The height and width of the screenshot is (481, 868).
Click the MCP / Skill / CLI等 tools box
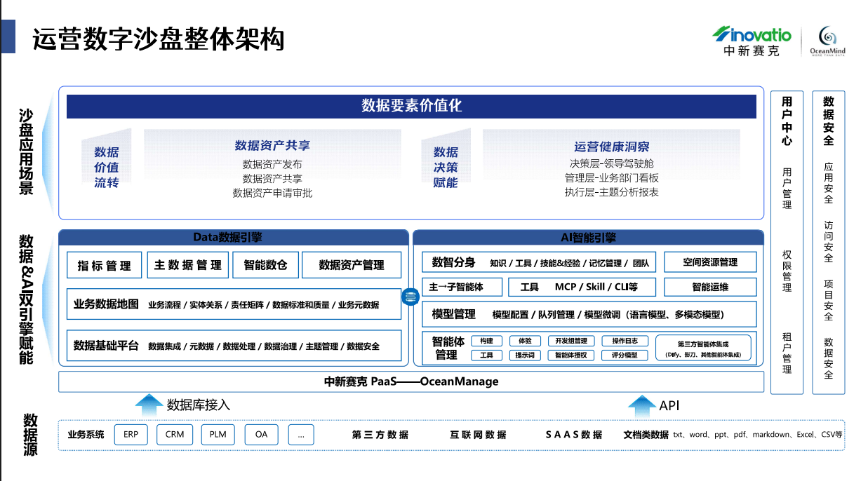click(x=582, y=287)
